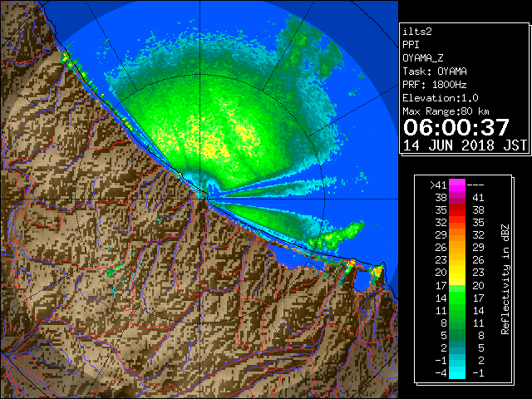Click the ">41" legend label
This screenshot has width=532, height=399.
[x=438, y=185]
